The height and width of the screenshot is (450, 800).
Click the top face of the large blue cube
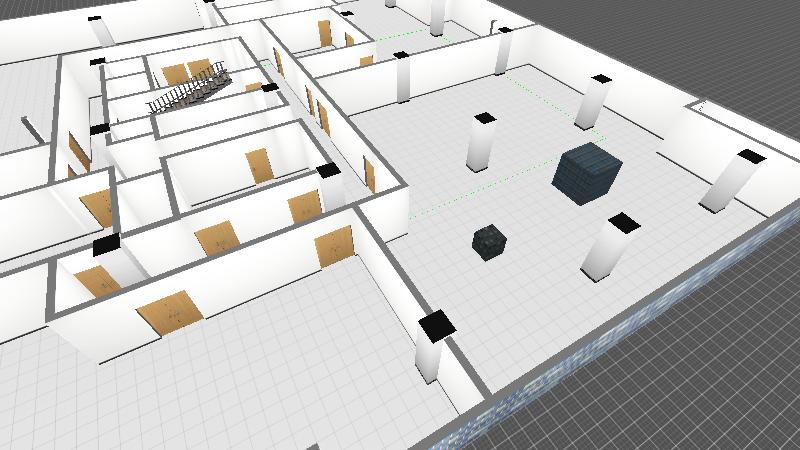[x=589, y=158]
